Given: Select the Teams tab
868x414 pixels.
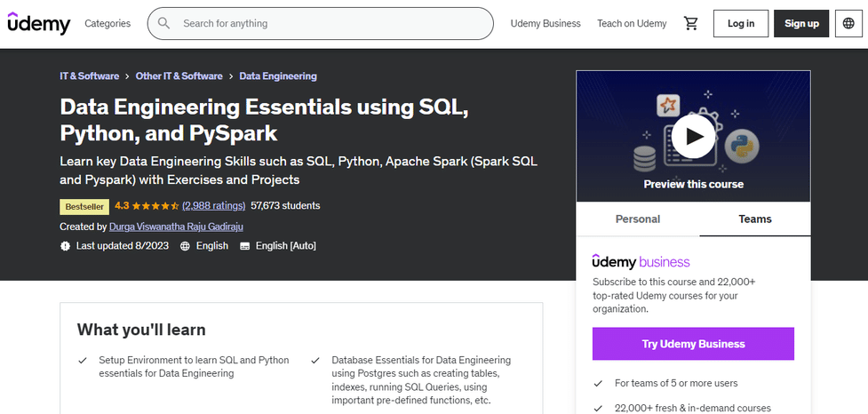Looking at the screenshot, I should 755,219.
